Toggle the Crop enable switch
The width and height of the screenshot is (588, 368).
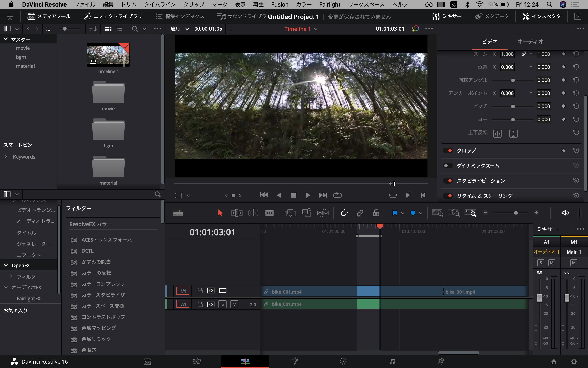pos(448,150)
